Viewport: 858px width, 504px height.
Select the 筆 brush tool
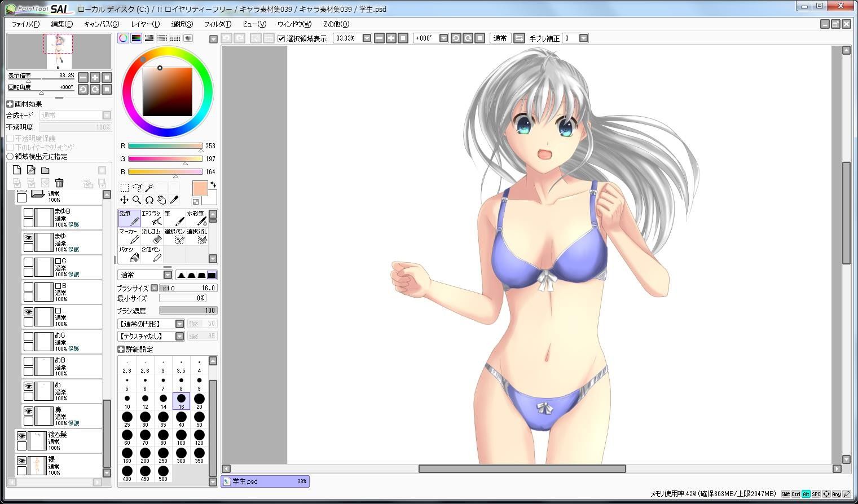click(x=174, y=218)
